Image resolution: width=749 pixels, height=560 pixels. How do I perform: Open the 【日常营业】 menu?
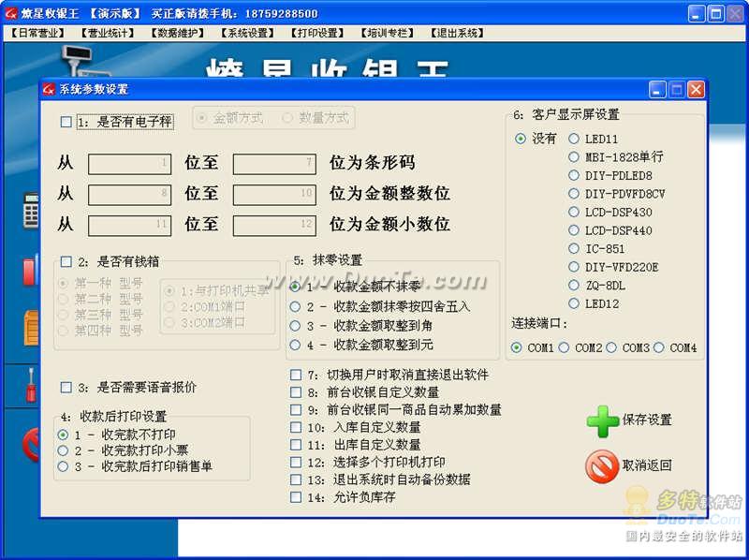(37, 33)
